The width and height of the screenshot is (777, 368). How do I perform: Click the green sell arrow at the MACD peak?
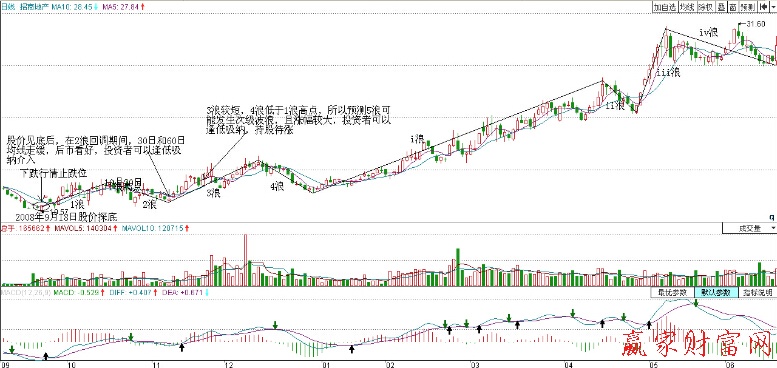695,303
